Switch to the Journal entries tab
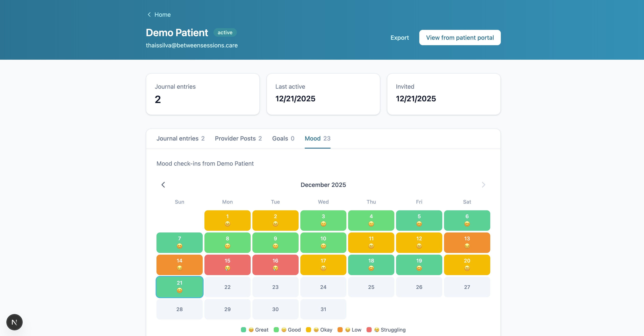 point(180,139)
